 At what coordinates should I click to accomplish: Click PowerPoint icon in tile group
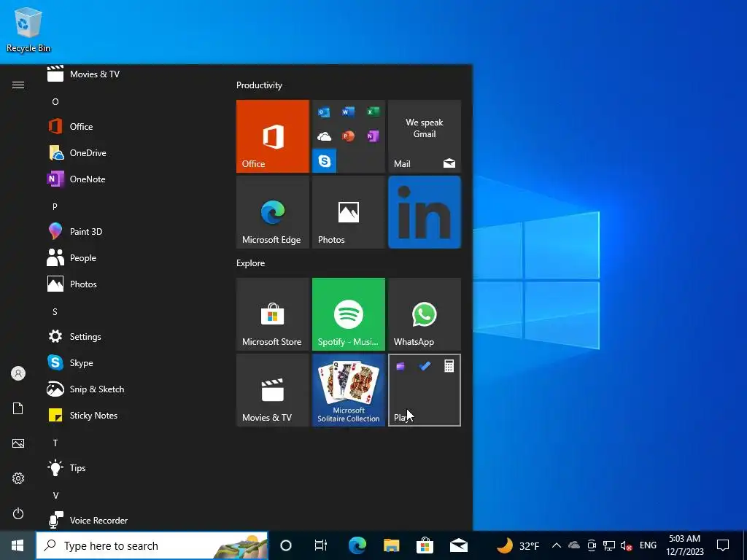coord(348,136)
